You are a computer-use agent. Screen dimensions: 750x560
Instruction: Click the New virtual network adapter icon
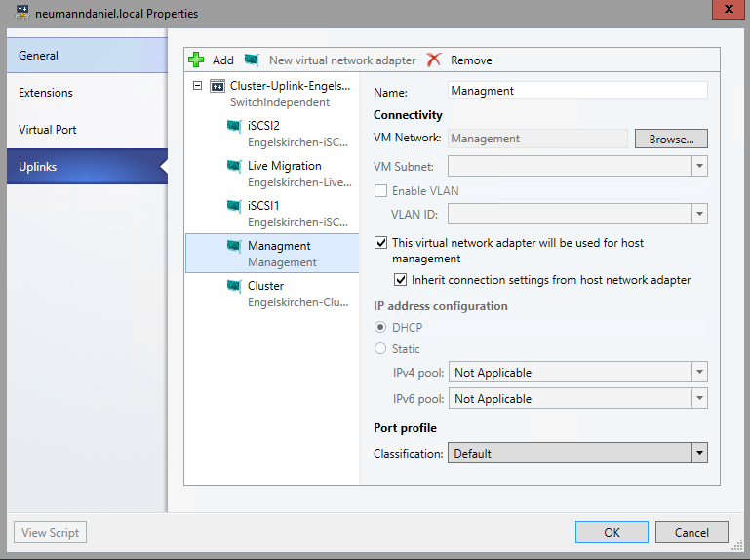click(x=253, y=60)
